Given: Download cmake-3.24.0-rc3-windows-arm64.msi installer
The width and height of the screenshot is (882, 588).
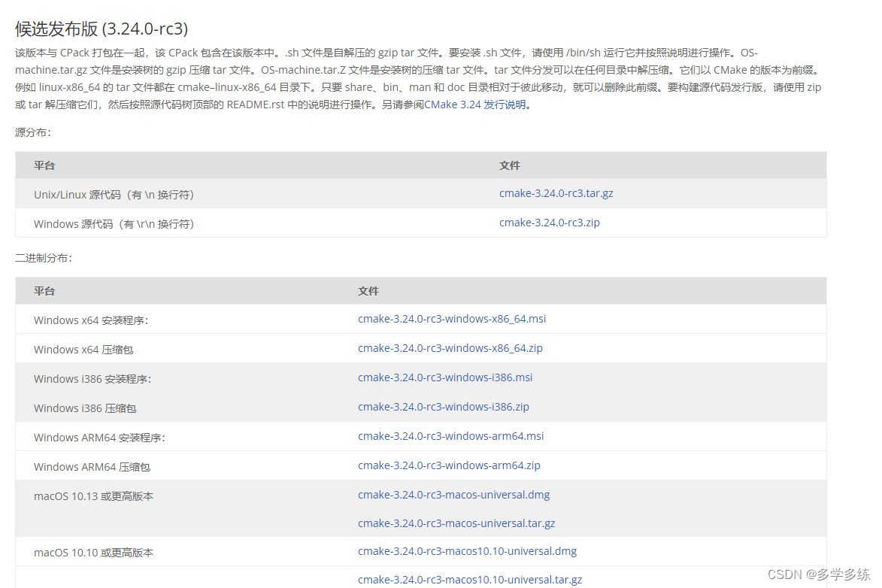Looking at the screenshot, I should (x=450, y=436).
